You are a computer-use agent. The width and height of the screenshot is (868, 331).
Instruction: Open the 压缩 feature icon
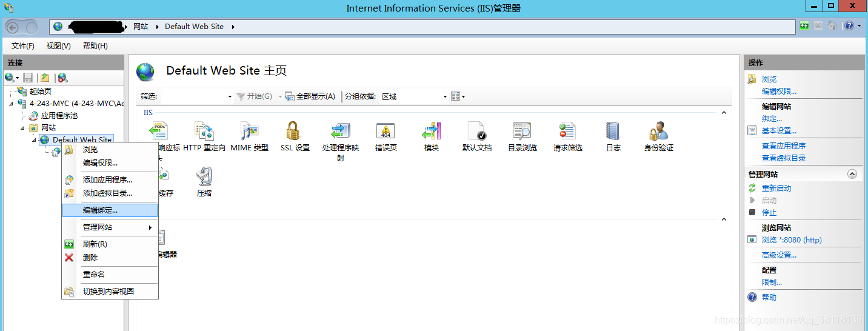(204, 176)
